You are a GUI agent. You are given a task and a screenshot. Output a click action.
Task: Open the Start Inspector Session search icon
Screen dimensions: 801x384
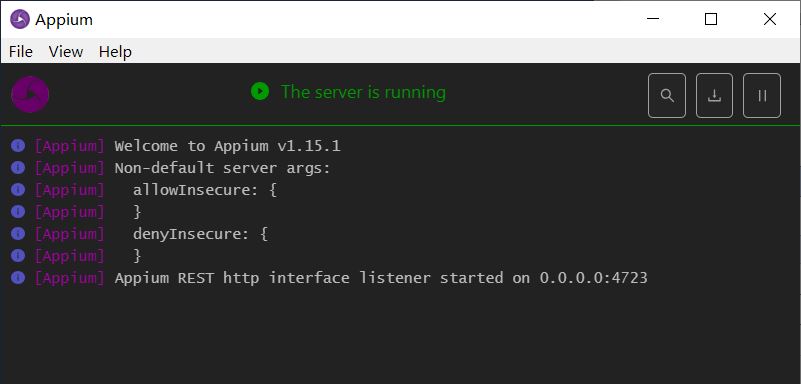[x=667, y=95]
